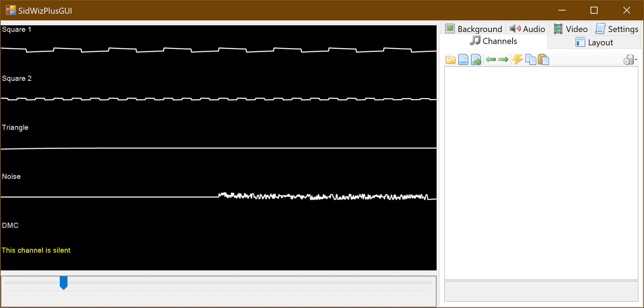Minimize the SidWizPlusGUI window

point(562,10)
